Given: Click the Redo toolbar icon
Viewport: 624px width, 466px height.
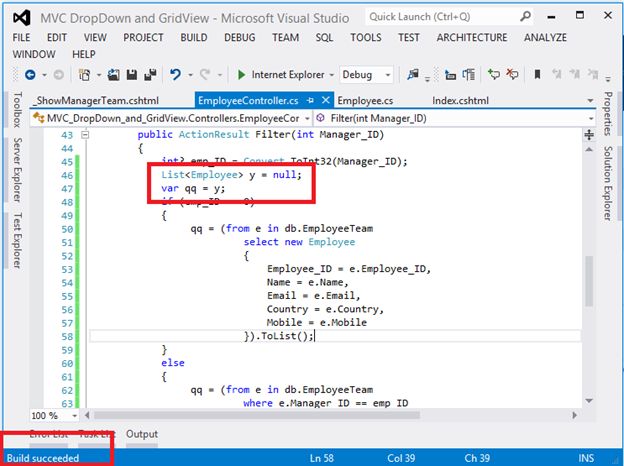Looking at the screenshot, I should (x=205, y=75).
